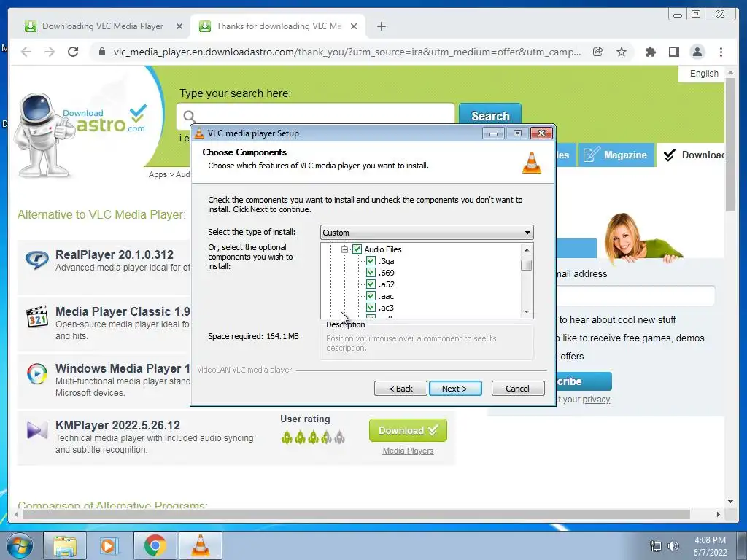This screenshot has height=560, width=747.
Task: Click the Media Player Classic icon
Action: point(36,316)
